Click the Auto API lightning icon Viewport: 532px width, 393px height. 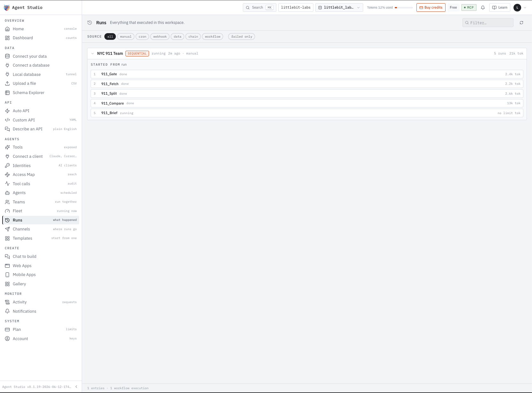coord(7,111)
